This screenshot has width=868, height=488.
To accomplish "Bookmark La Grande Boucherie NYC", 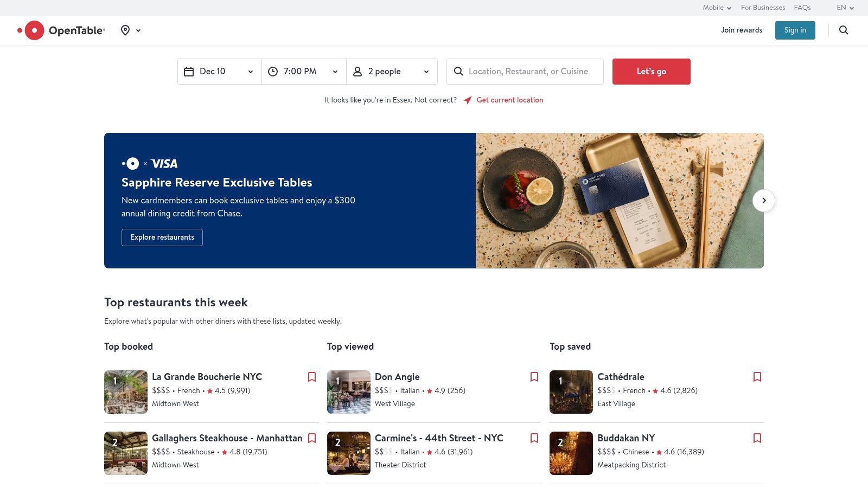I will coord(312,377).
